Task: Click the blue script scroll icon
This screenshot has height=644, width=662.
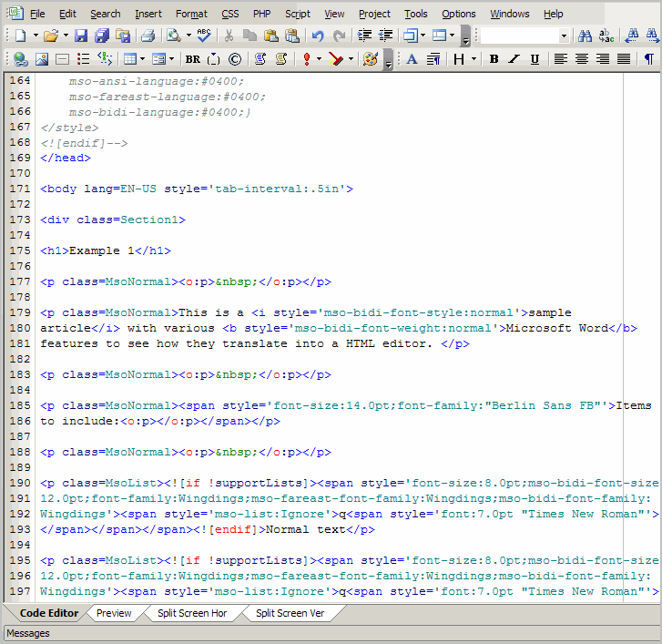Action: point(260,59)
